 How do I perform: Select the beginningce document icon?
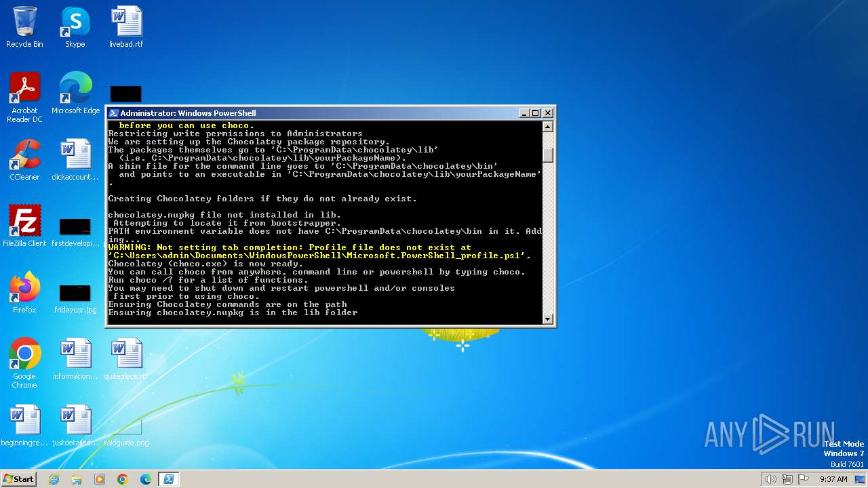(x=24, y=426)
